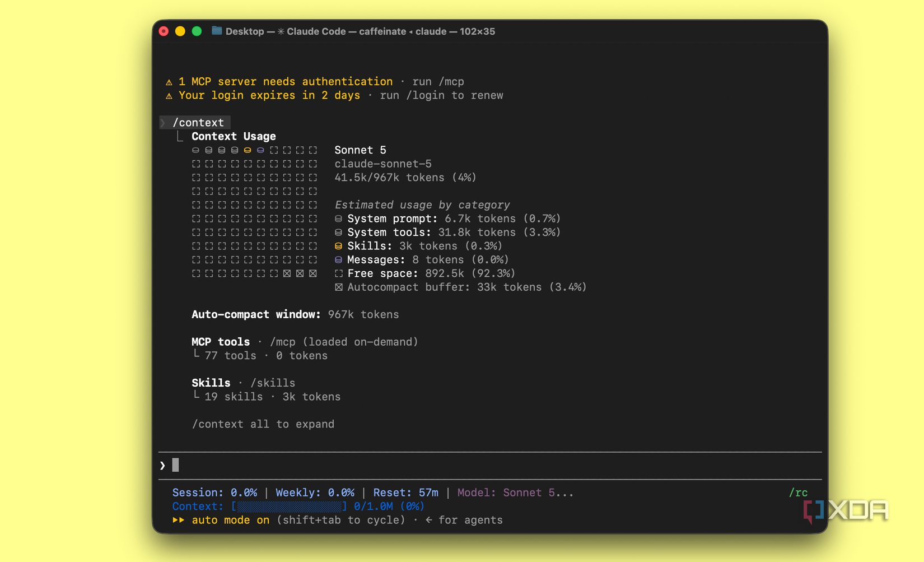The height and width of the screenshot is (562, 924).
Task: Click the '/skills' command text
Action: click(273, 383)
